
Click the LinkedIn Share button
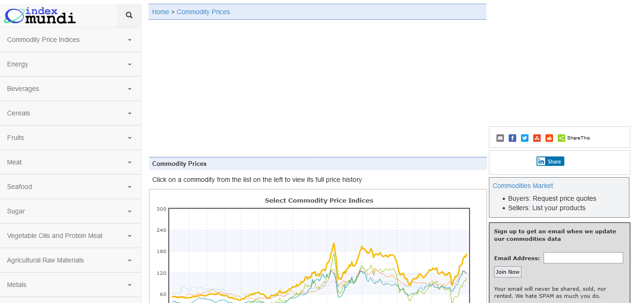(550, 161)
